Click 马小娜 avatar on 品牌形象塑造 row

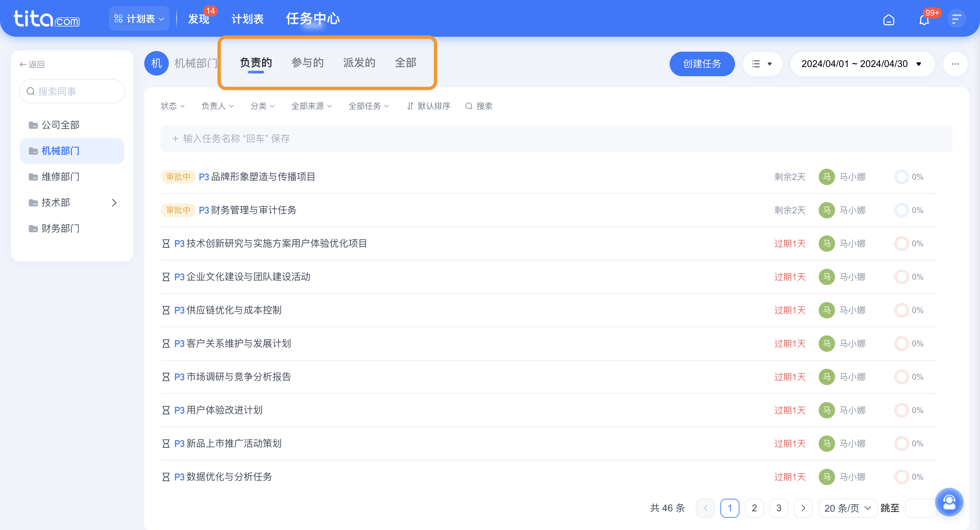tap(827, 177)
